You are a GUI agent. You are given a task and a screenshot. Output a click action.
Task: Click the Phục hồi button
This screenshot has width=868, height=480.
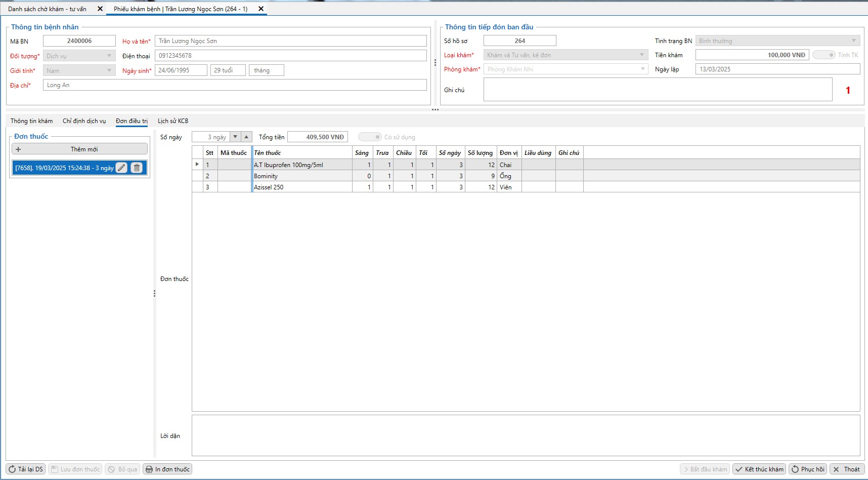point(808,469)
